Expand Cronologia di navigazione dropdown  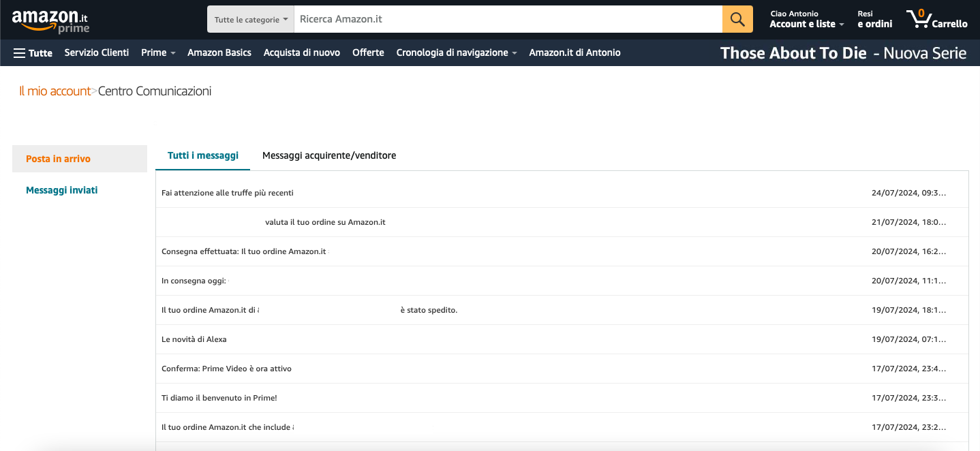[x=456, y=52]
